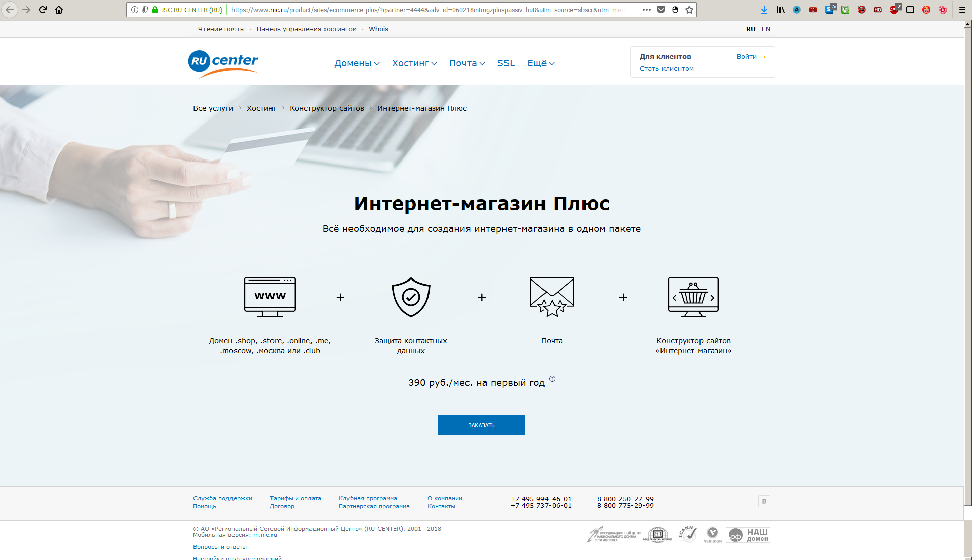
Task: Reload the current page
Action: click(43, 10)
